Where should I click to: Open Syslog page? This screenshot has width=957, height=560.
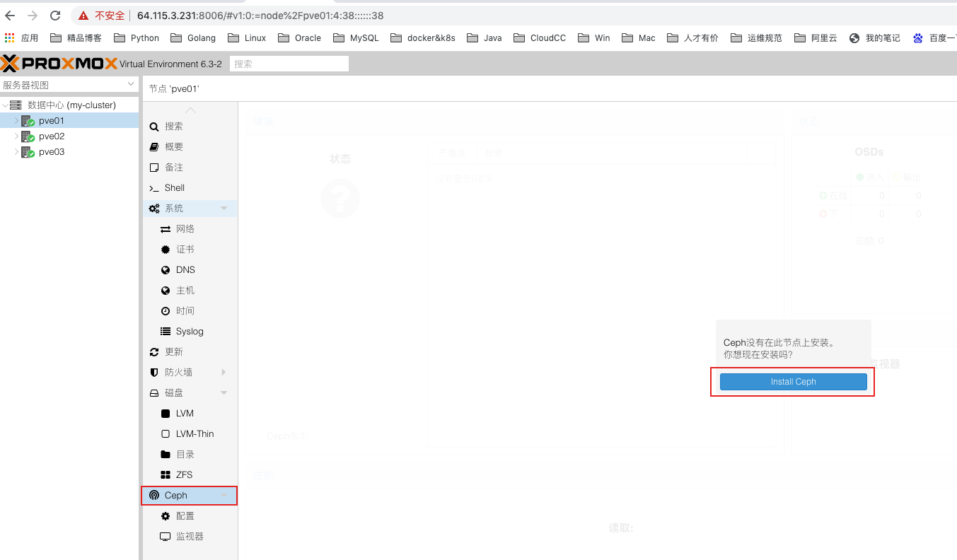tap(190, 332)
